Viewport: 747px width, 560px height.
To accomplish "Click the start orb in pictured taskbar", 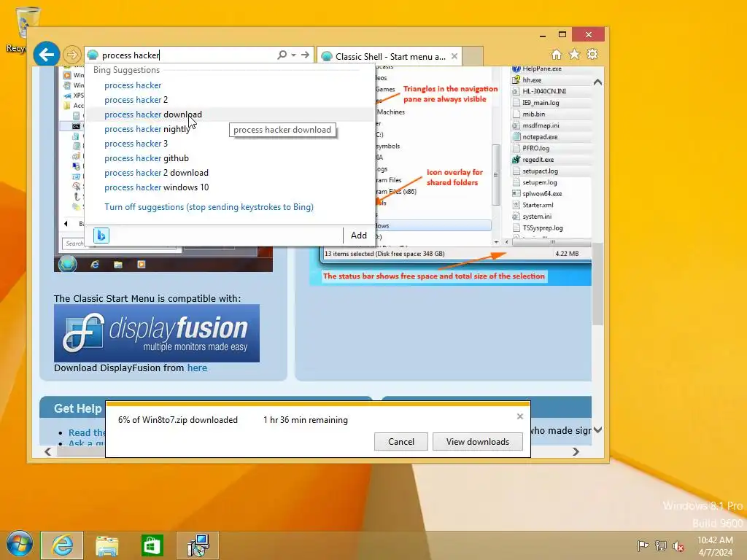I will 68,263.
